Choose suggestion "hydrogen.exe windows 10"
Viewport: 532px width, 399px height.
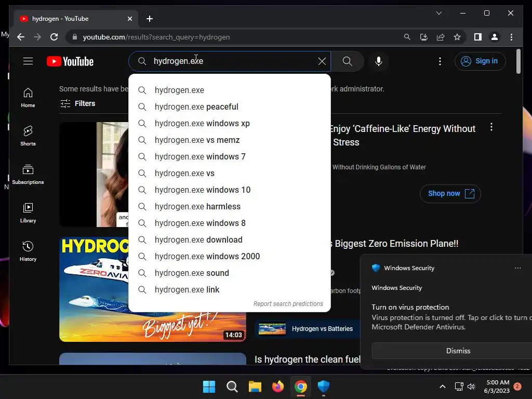(230, 190)
